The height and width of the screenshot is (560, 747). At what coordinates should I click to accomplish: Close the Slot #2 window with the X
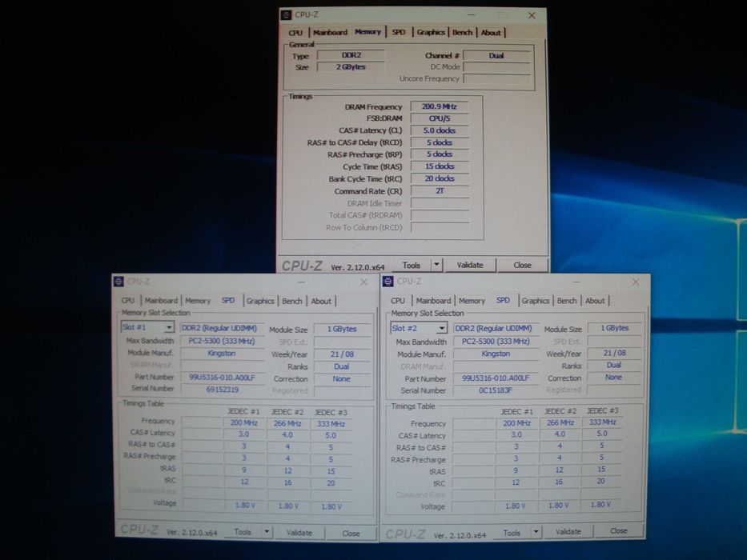click(x=636, y=282)
